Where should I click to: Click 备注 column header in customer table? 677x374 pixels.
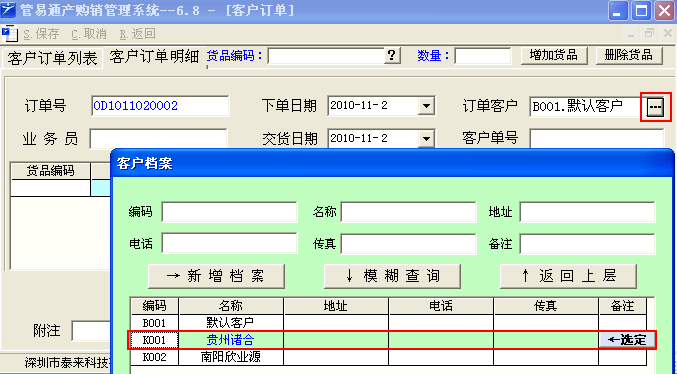pos(622,306)
